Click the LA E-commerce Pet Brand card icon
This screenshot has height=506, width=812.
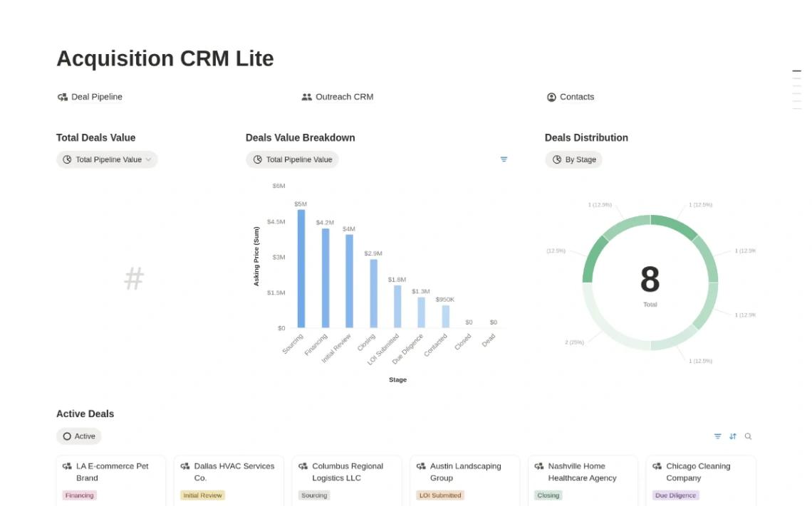pos(67,466)
